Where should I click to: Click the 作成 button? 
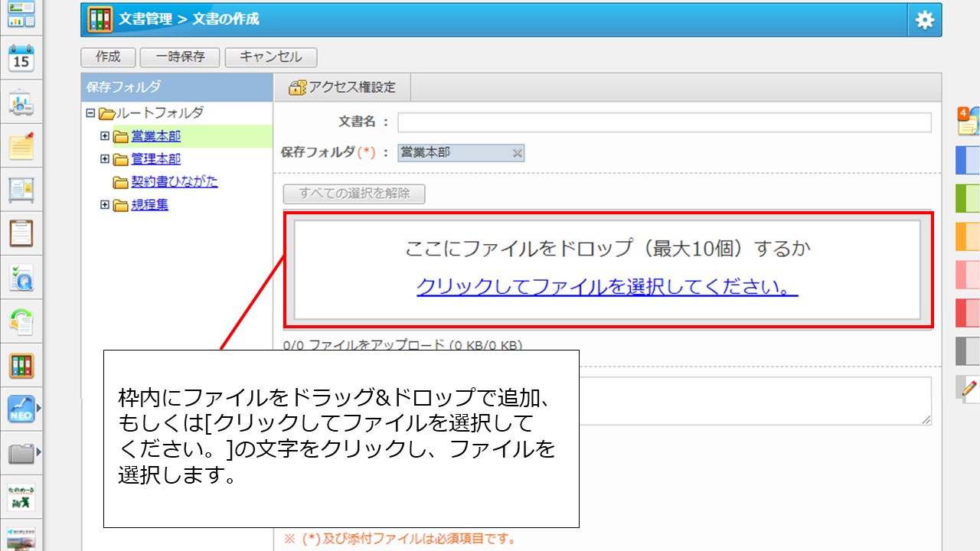108,57
